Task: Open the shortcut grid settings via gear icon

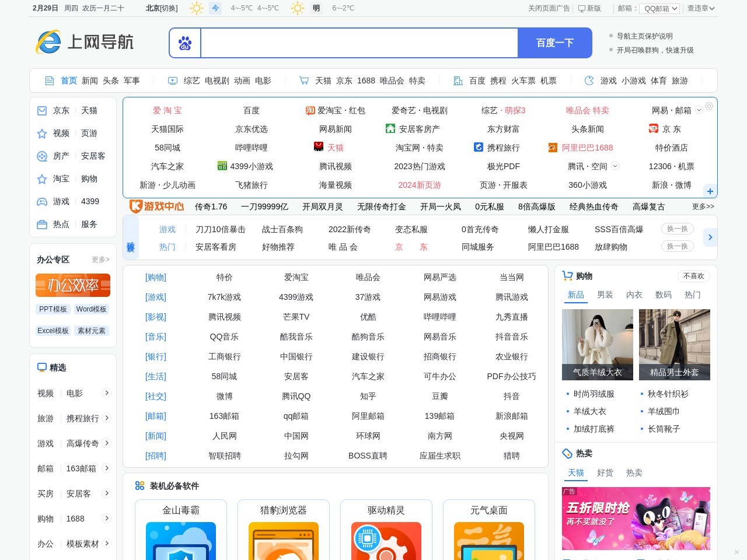Action: tap(709, 106)
